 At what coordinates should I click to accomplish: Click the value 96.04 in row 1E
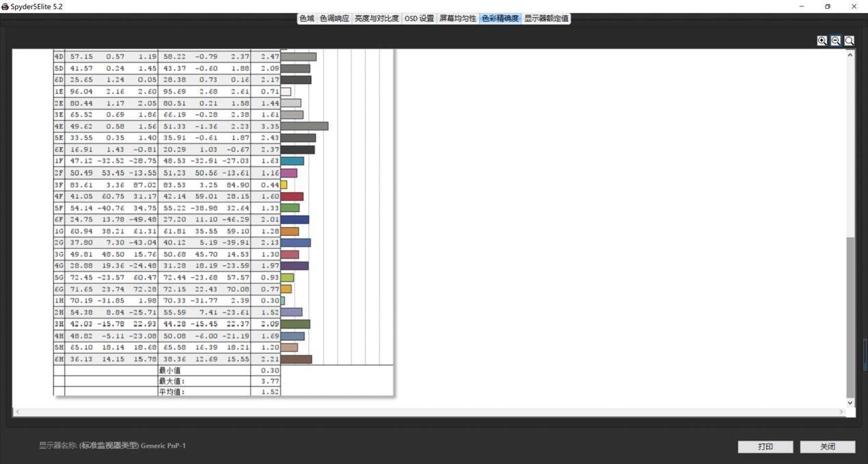pos(81,92)
